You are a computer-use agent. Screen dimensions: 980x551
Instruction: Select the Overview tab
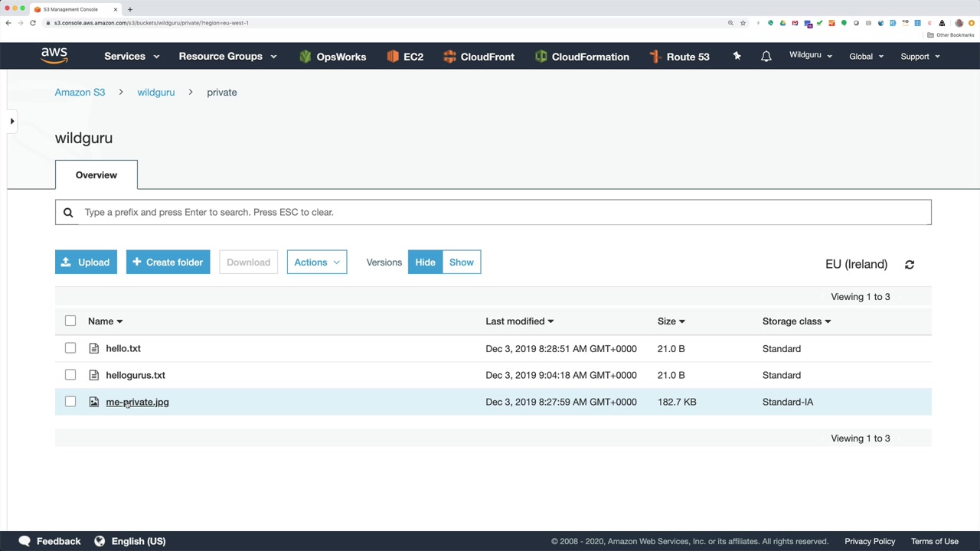96,175
